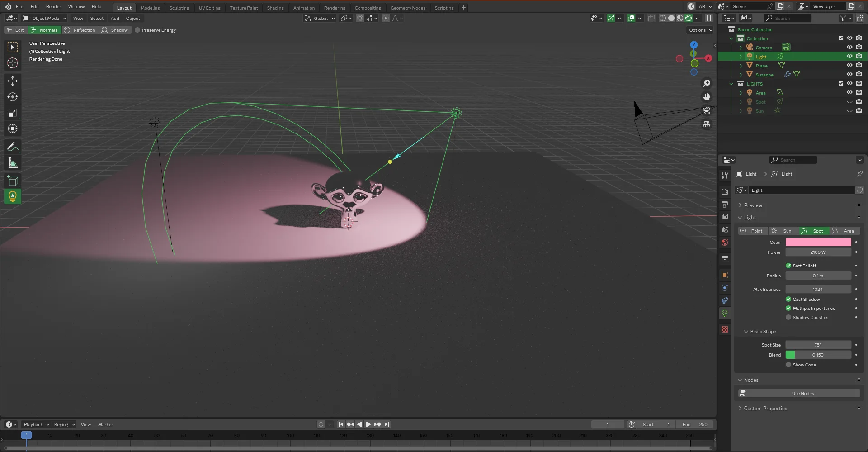This screenshot has height=452, width=868.
Task: Select the Annotate tool
Action: tap(12, 146)
